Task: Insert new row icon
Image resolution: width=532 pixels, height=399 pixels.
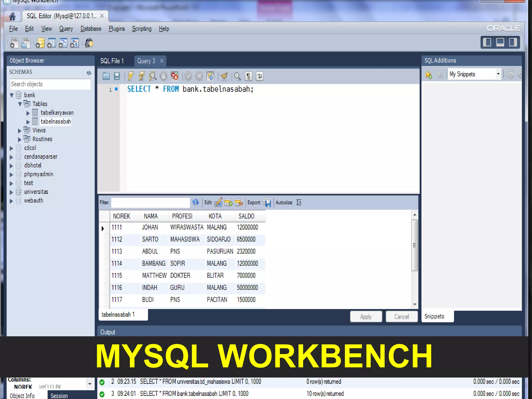Action: tap(228, 202)
